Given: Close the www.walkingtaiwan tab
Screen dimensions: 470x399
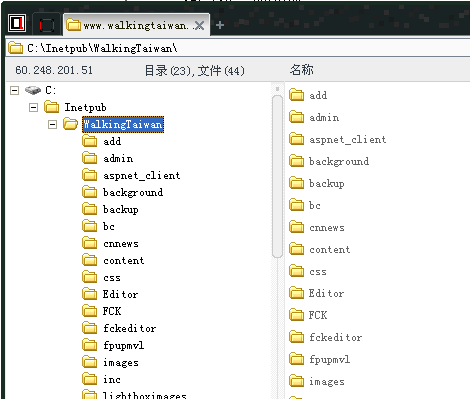Looking at the screenshot, I should [199, 25].
